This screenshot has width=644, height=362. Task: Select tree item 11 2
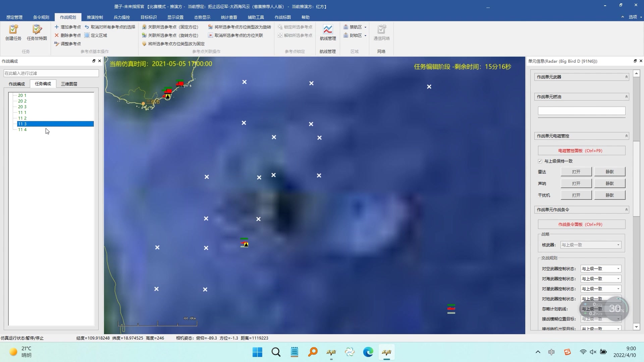(x=22, y=118)
